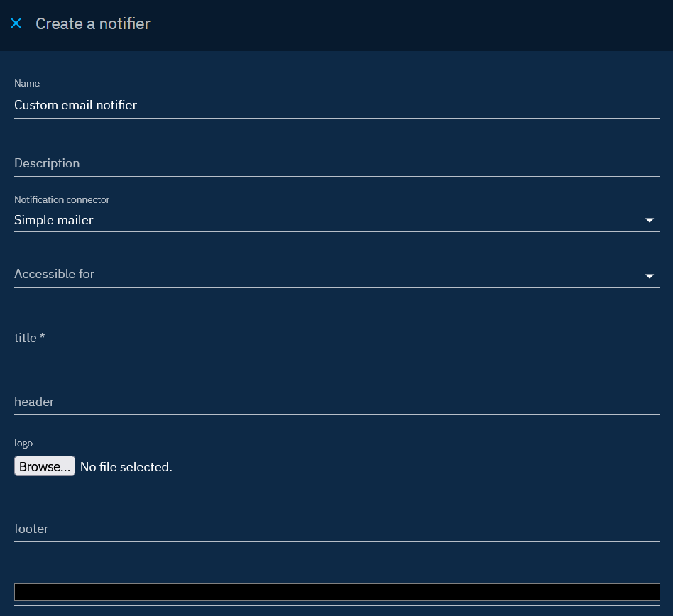
Task: Click the Simple mailer selected value
Action: click(54, 220)
